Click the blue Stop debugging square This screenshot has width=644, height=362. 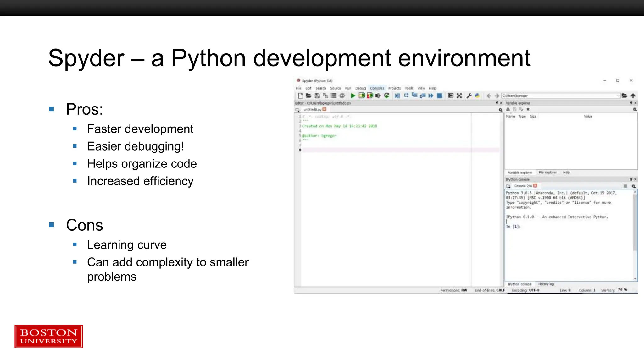(440, 96)
